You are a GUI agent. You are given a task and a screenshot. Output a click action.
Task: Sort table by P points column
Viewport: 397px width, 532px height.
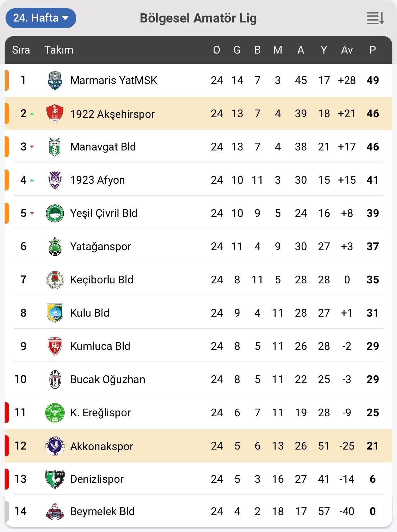coord(372,50)
